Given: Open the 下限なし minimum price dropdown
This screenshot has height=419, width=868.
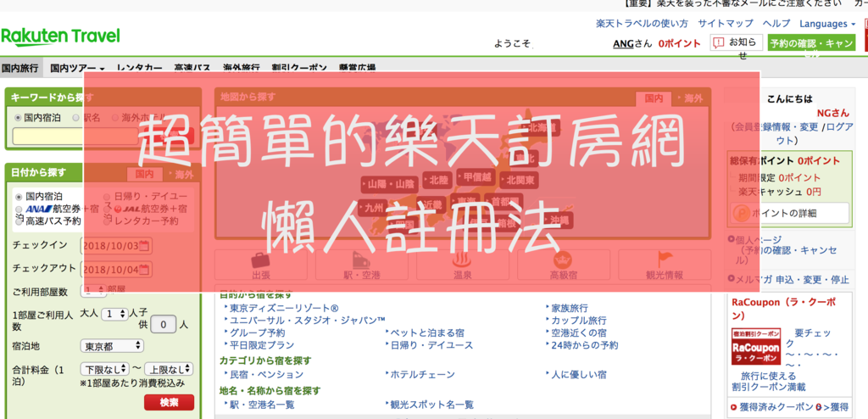Looking at the screenshot, I should 104,369.
